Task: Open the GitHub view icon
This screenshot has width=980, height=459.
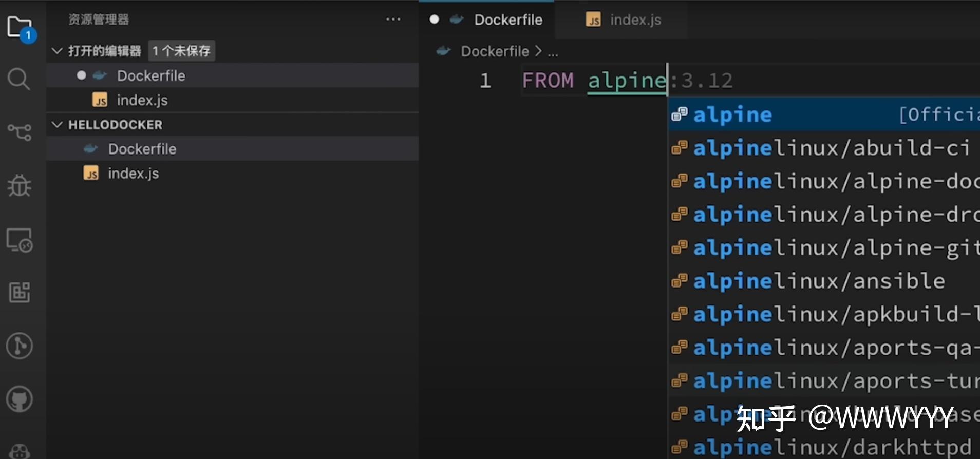Action: pyautogui.click(x=20, y=399)
